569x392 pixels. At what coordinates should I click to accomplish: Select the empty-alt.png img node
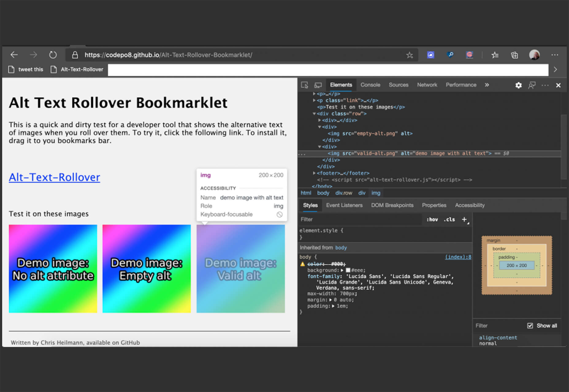370,134
